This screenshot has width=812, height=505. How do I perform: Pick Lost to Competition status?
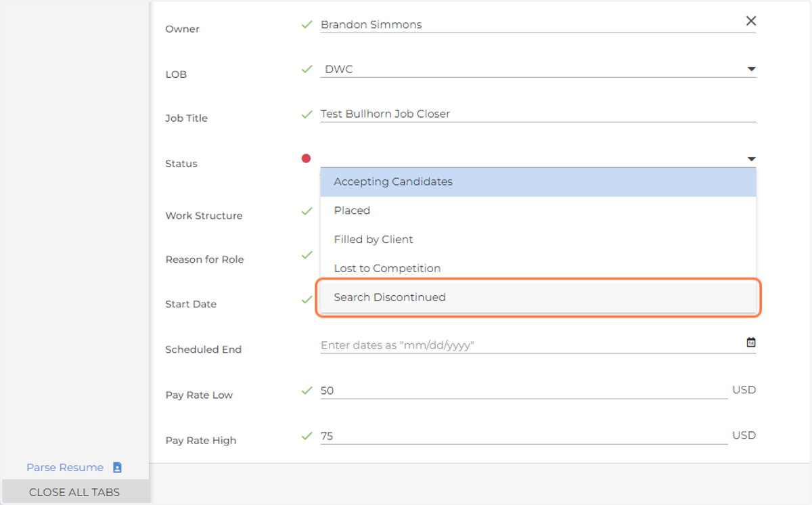point(538,269)
